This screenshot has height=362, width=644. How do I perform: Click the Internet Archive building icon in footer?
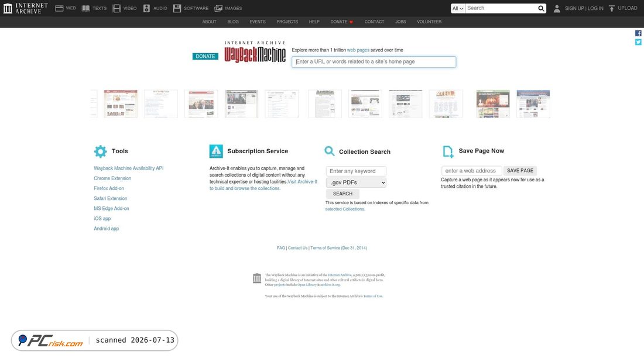point(256,278)
